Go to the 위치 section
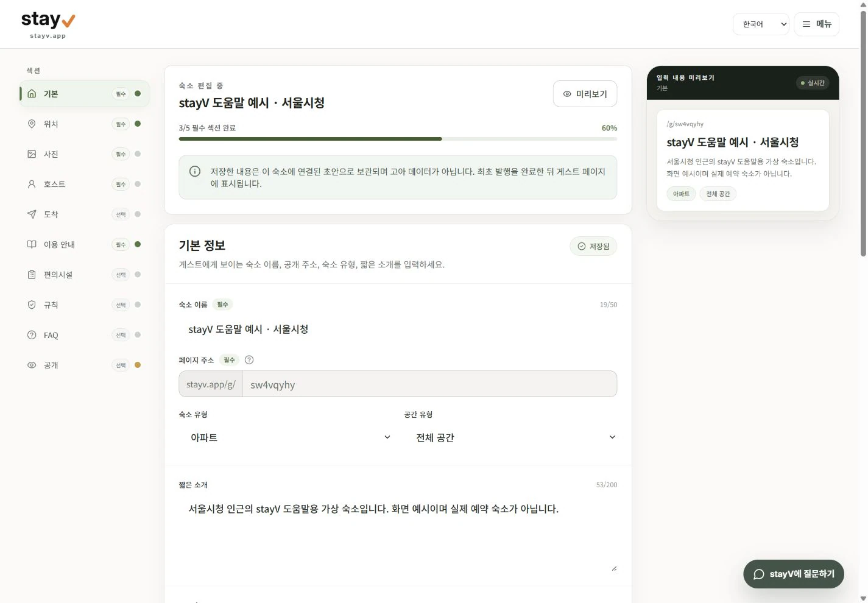868x603 pixels. [x=85, y=124]
